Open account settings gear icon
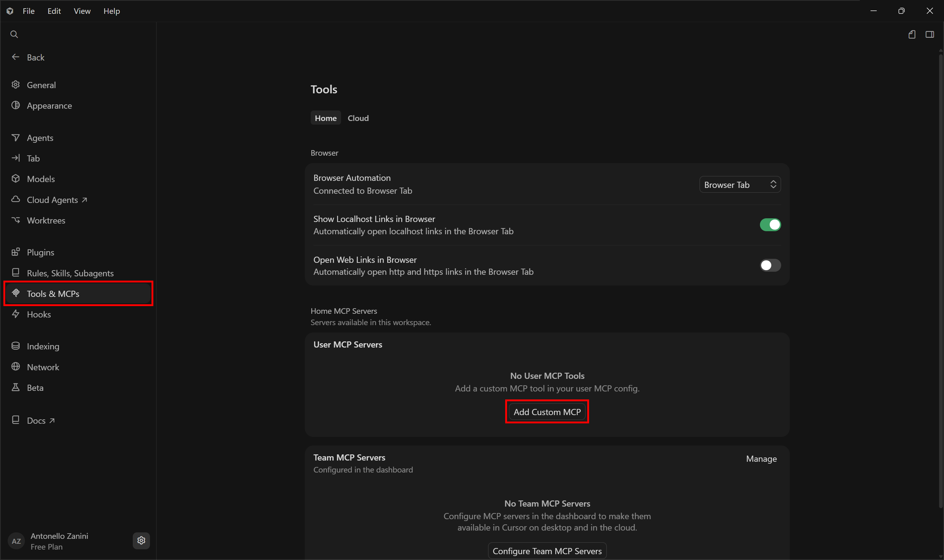Image resolution: width=944 pixels, height=560 pixels. tap(141, 541)
